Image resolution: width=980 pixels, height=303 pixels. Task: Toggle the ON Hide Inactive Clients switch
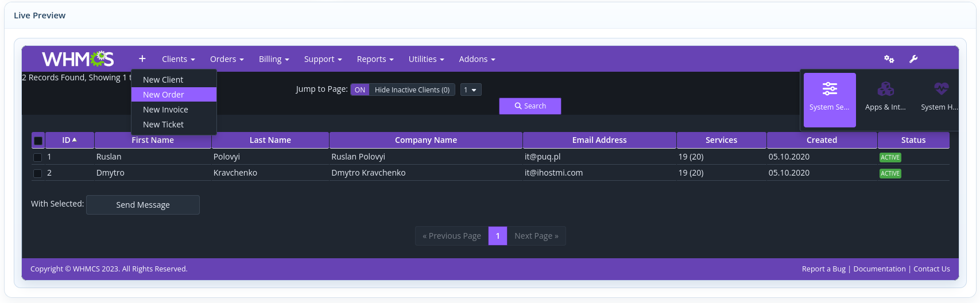tap(360, 90)
